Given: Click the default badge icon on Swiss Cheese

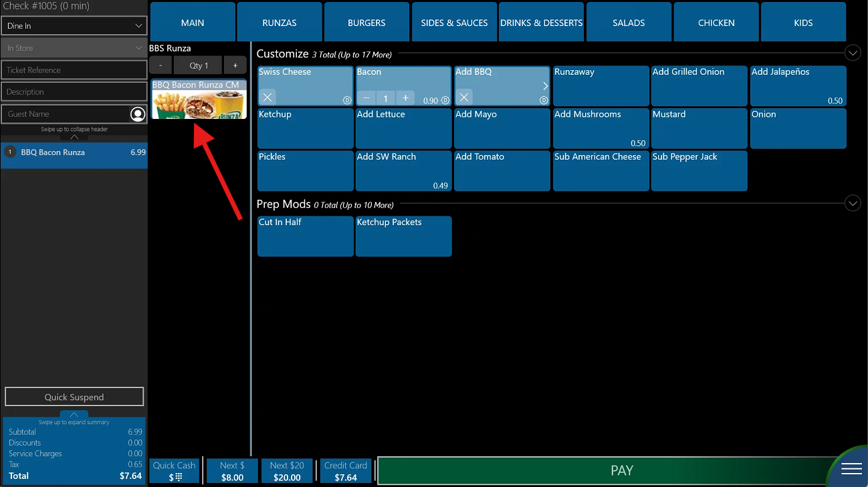Looking at the screenshot, I should [x=347, y=100].
